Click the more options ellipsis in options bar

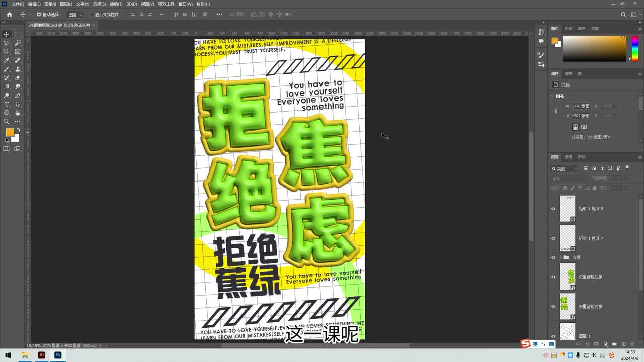(x=219, y=15)
